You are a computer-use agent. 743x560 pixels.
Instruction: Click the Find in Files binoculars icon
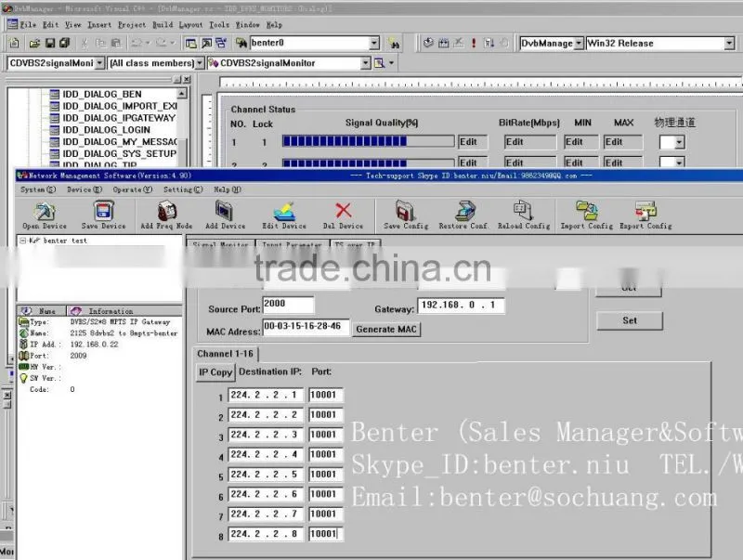[241, 44]
